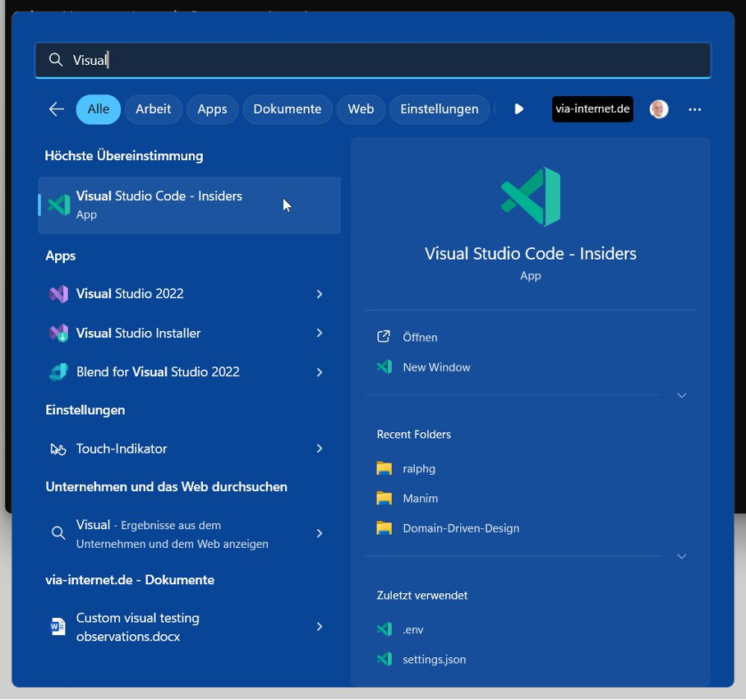The image size is (746, 700).
Task: Switch to the Einstellungen filter tab
Action: tap(440, 109)
